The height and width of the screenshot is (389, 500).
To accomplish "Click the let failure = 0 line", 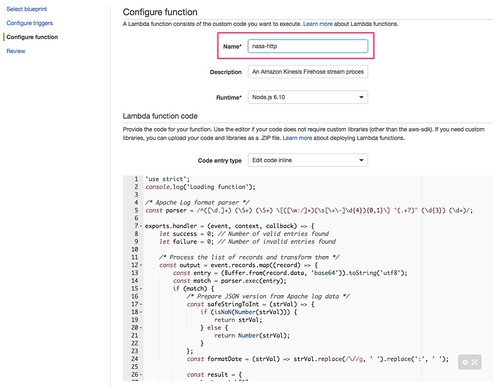I will [248, 242].
